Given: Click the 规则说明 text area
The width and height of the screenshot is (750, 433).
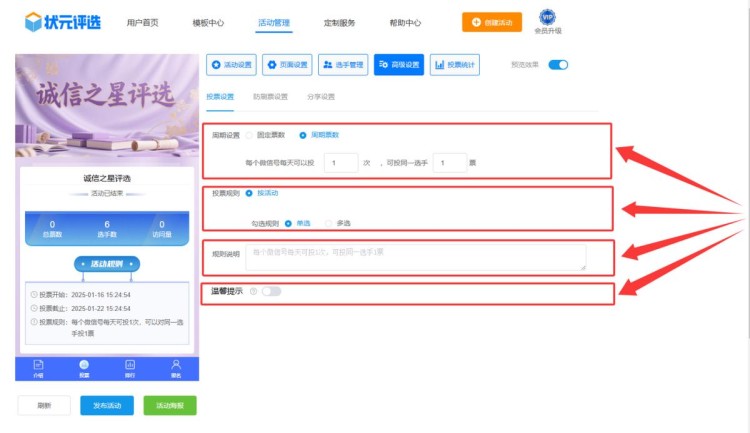Looking at the screenshot, I should [415, 258].
